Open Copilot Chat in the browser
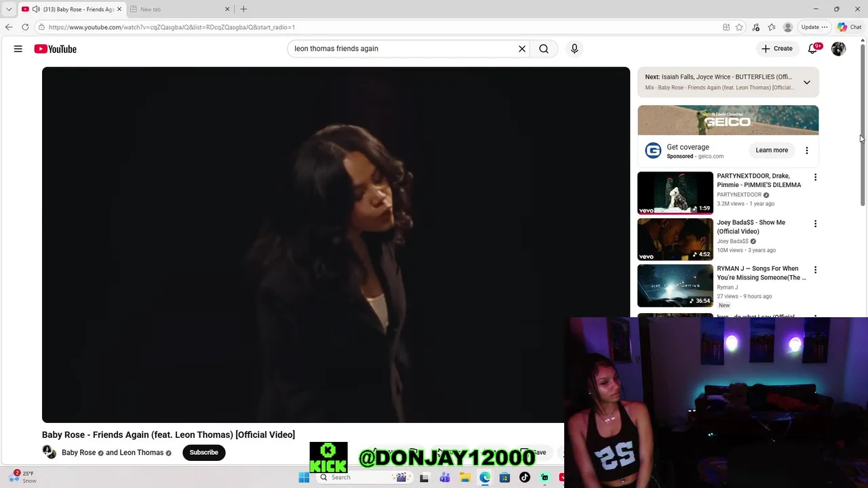 [x=849, y=27]
